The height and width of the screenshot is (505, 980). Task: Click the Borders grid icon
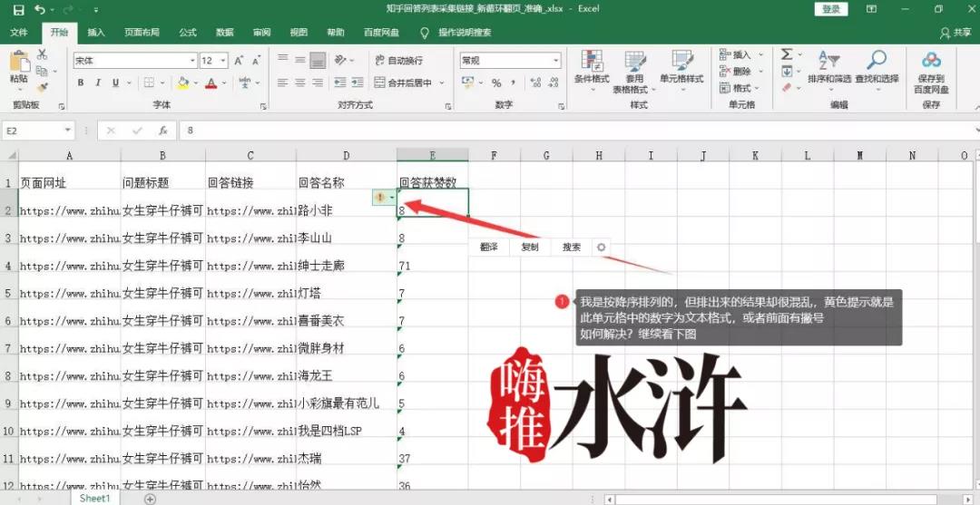coord(149,83)
